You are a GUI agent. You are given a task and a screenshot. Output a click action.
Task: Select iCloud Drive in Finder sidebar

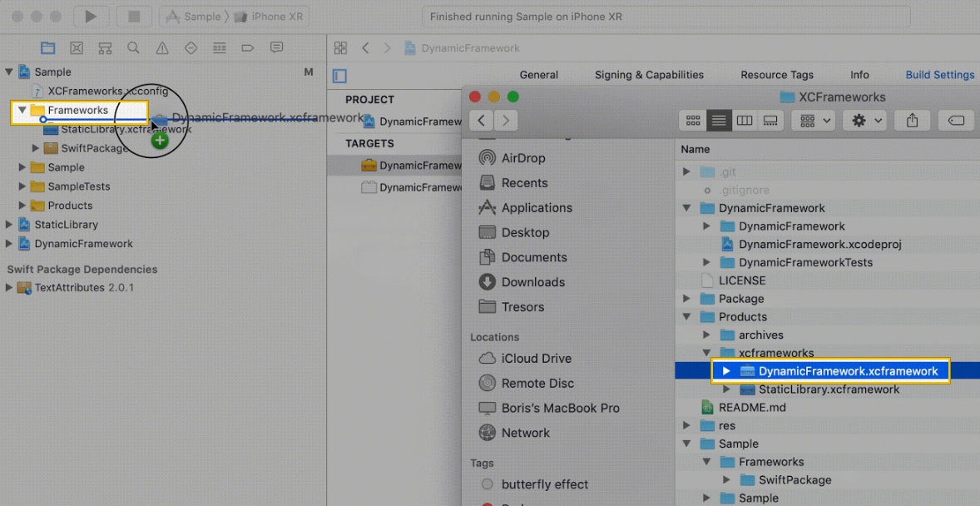[536, 359]
